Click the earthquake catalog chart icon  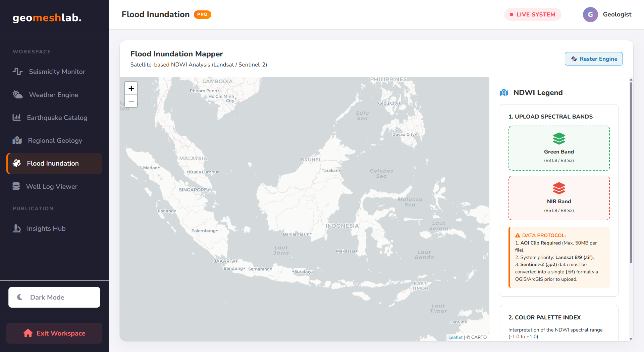(16, 117)
